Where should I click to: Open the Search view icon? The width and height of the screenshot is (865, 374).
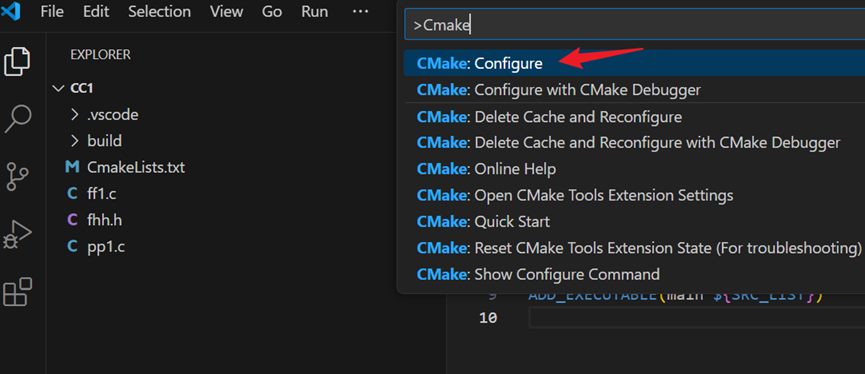[18, 118]
